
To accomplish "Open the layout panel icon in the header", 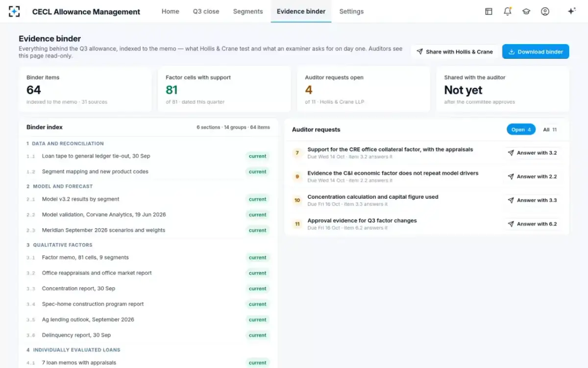I will pyautogui.click(x=489, y=11).
